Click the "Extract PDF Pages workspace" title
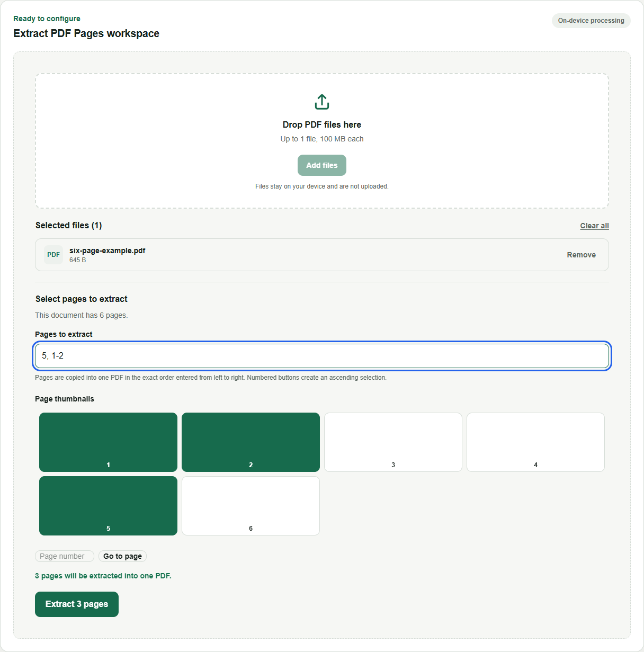The height and width of the screenshot is (652, 644). [x=86, y=33]
